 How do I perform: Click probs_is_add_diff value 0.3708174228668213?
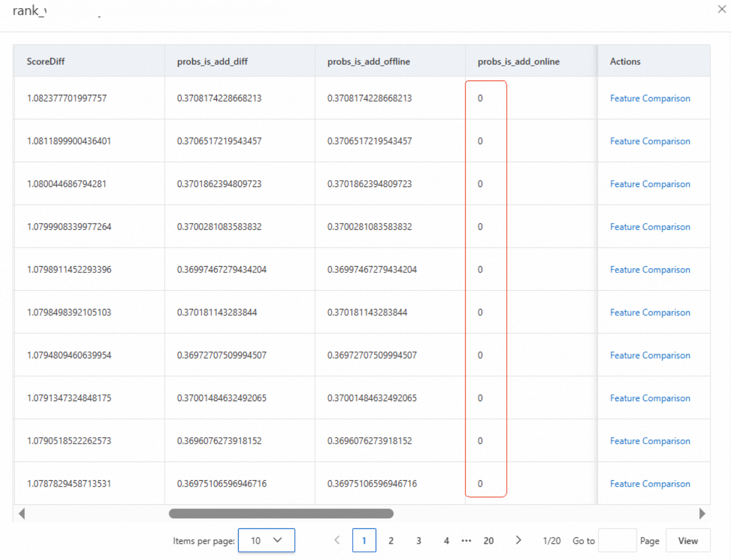click(219, 98)
